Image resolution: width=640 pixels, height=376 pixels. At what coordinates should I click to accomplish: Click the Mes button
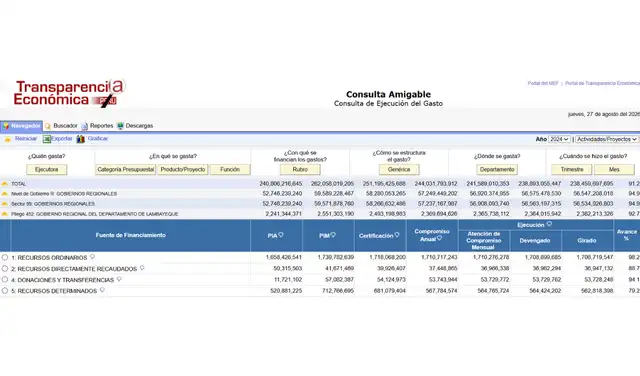614,169
